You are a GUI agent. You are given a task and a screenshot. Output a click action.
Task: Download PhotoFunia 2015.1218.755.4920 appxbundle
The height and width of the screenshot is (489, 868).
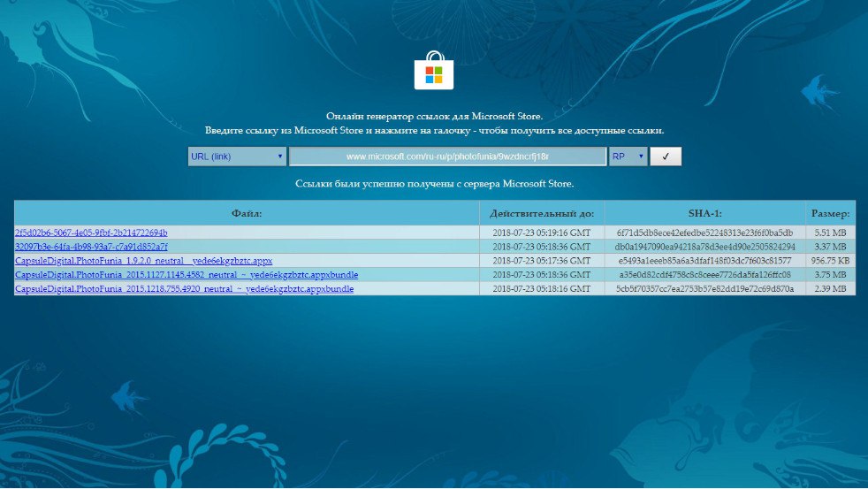coord(185,288)
